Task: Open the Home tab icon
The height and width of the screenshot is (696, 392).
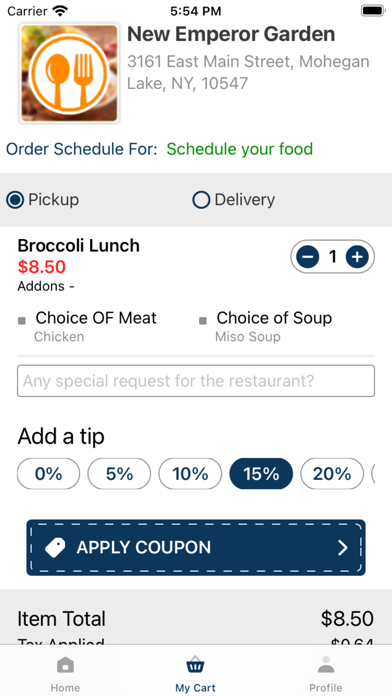Action: click(65, 665)
